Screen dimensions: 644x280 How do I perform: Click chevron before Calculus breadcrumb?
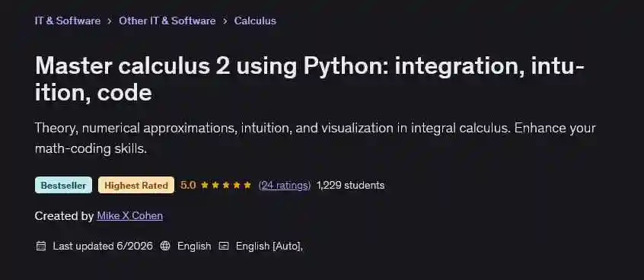pyautogui.click(x=225, y=21)
